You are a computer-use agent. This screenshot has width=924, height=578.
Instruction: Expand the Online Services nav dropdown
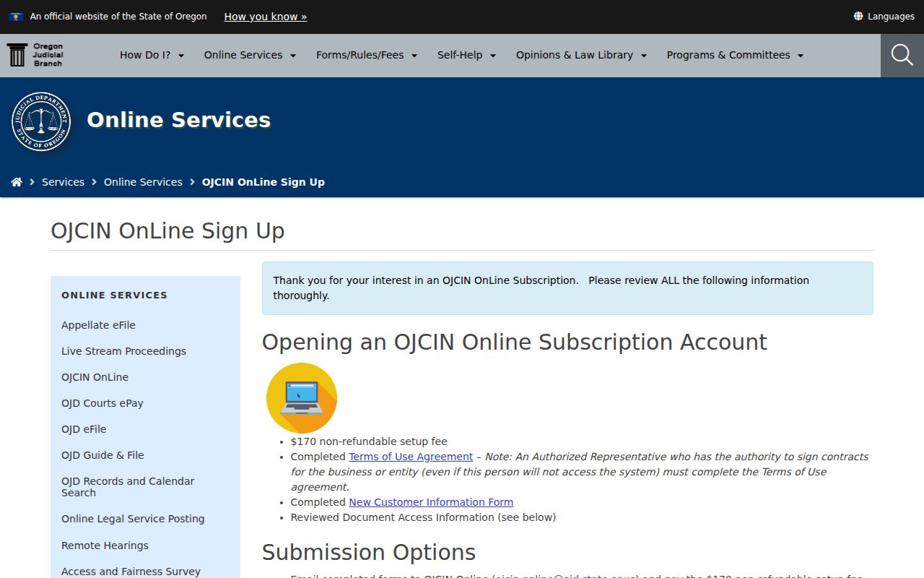[250, 55]
